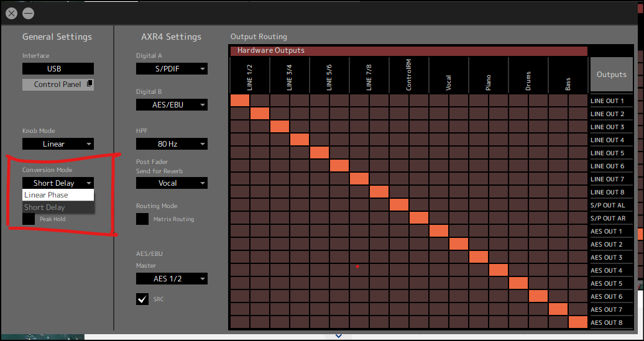Click the minimize icon beside the close button
The image size is (644, 341).
tap(29, 13)
